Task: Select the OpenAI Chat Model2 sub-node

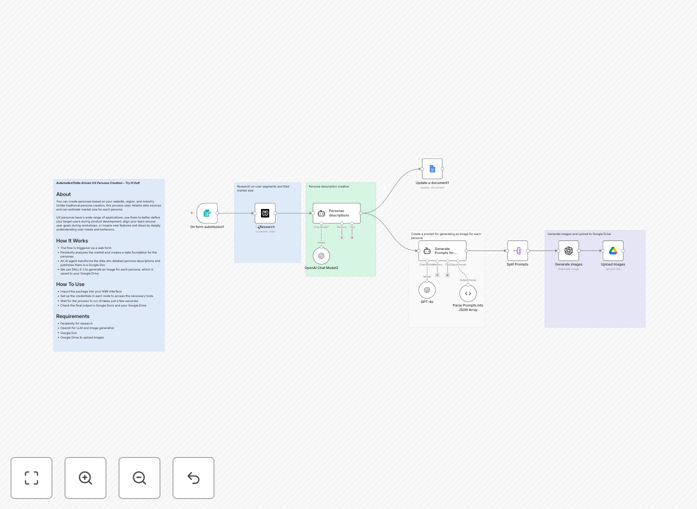Action: 321,256
